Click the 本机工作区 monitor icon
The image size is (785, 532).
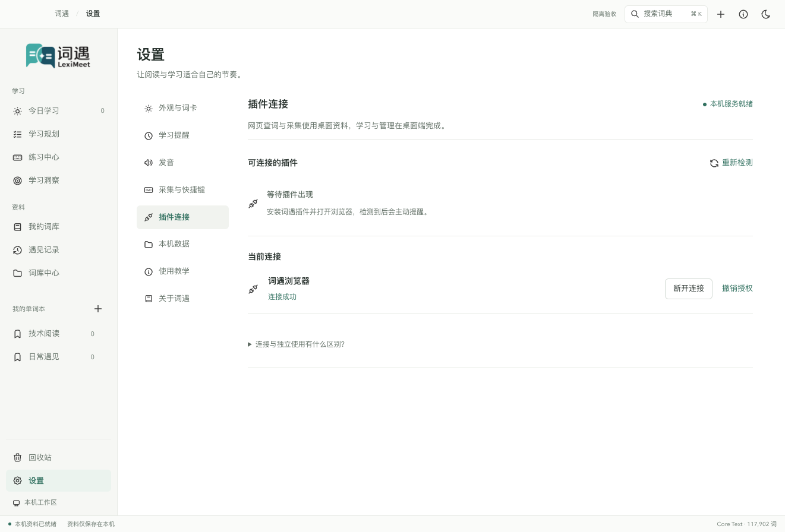pyautogui.click(x=16, y=503)
